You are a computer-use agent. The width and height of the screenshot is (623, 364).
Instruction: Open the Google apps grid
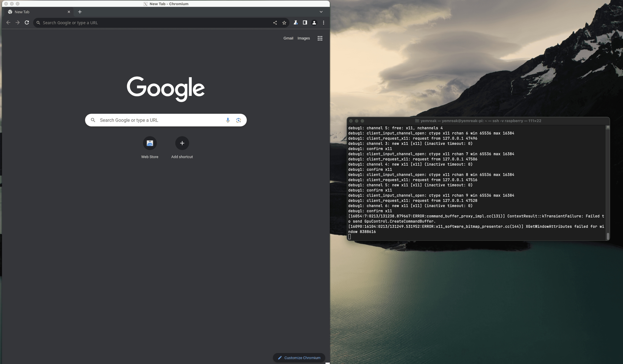click(320, 38)
